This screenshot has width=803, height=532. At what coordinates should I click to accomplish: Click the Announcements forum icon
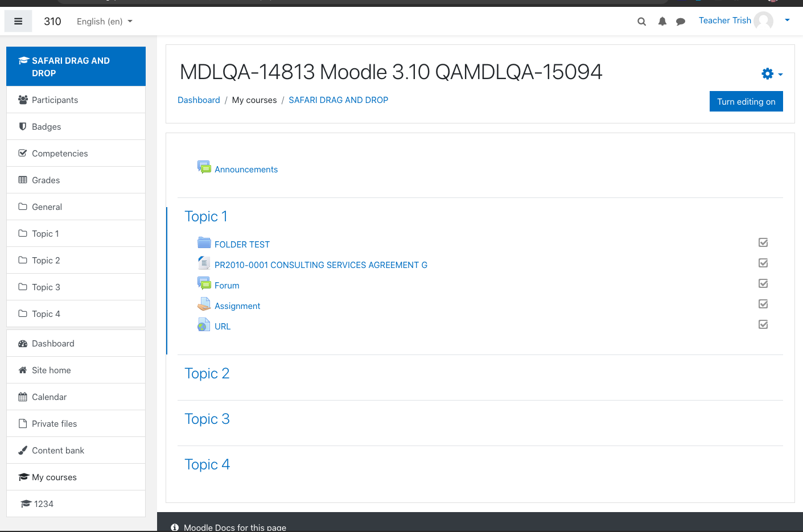click(x=204, y=167)
